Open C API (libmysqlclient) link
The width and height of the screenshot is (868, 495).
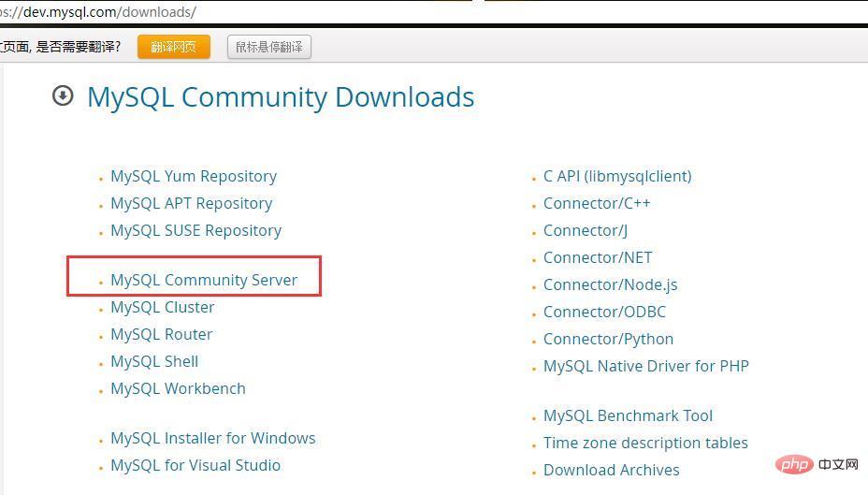click(617, 176)
